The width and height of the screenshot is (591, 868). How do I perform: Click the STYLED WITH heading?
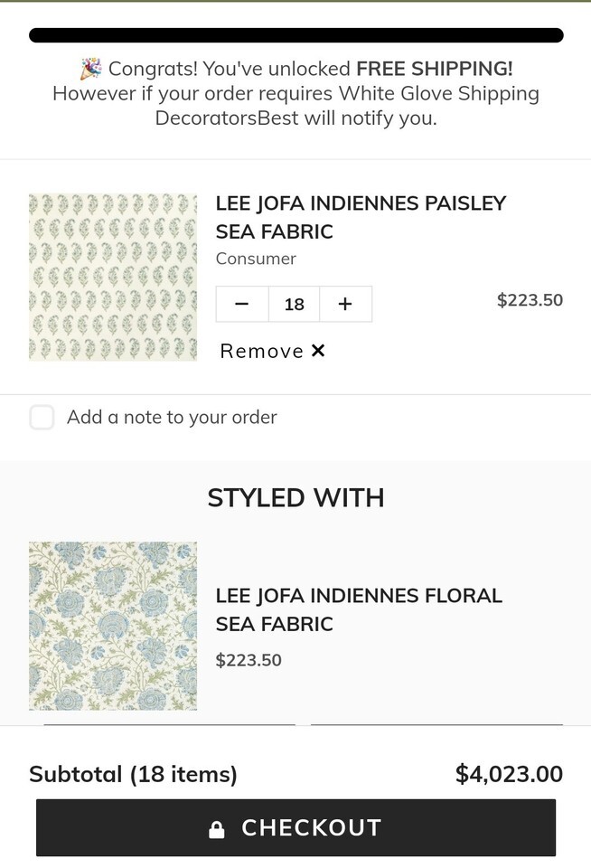coord(295,497)
